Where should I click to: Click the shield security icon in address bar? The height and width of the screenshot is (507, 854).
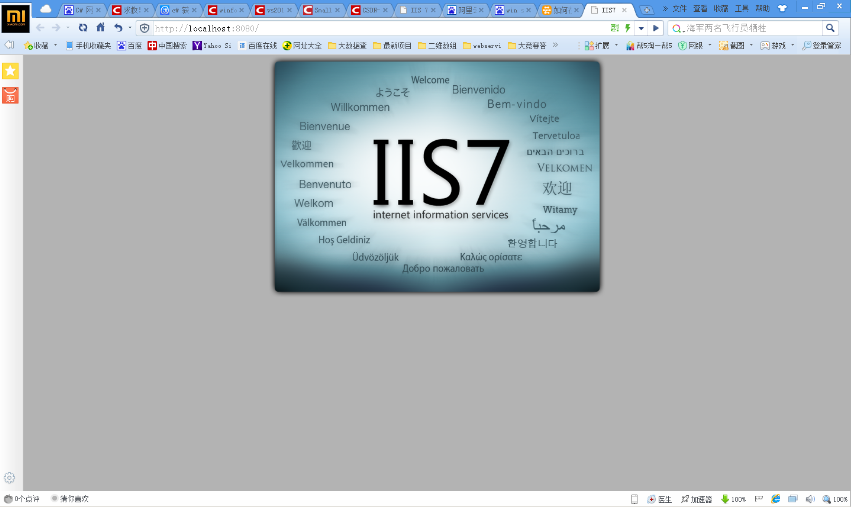[144, 28]
